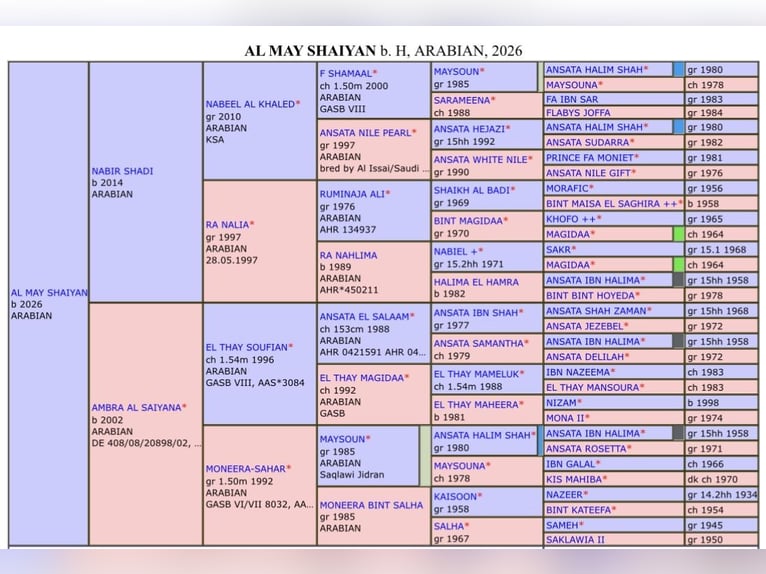Click the ANSATA HEJAZI link
Screen dimensions: 766x574
tap(469, 129)
